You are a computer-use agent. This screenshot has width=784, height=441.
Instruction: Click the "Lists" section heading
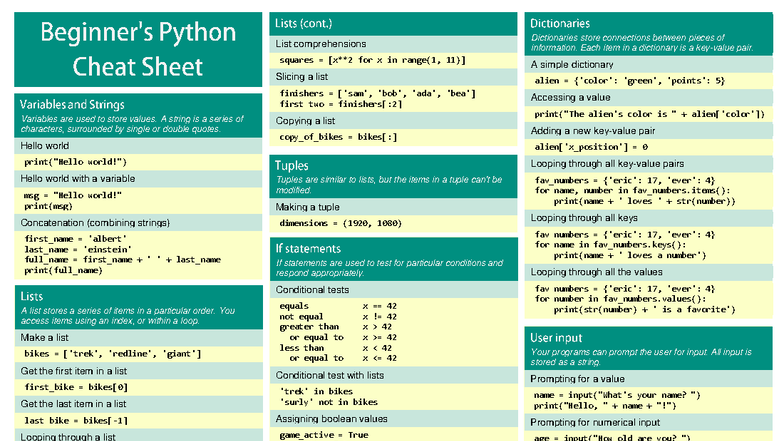(32, 296)
